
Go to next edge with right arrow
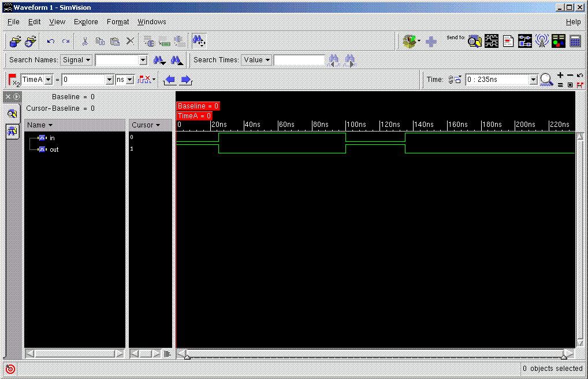(x=186, y=80)
